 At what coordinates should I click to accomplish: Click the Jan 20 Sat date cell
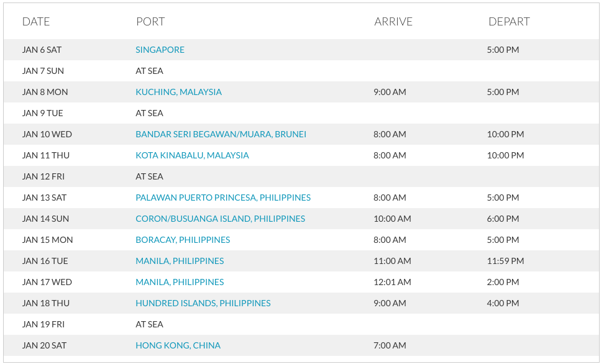[44, 345]
